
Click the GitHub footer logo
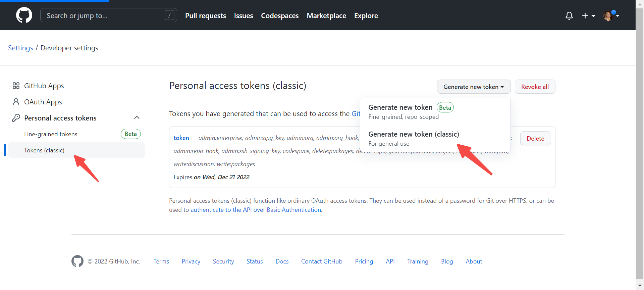pyautogui.click(x=77, y=261)
